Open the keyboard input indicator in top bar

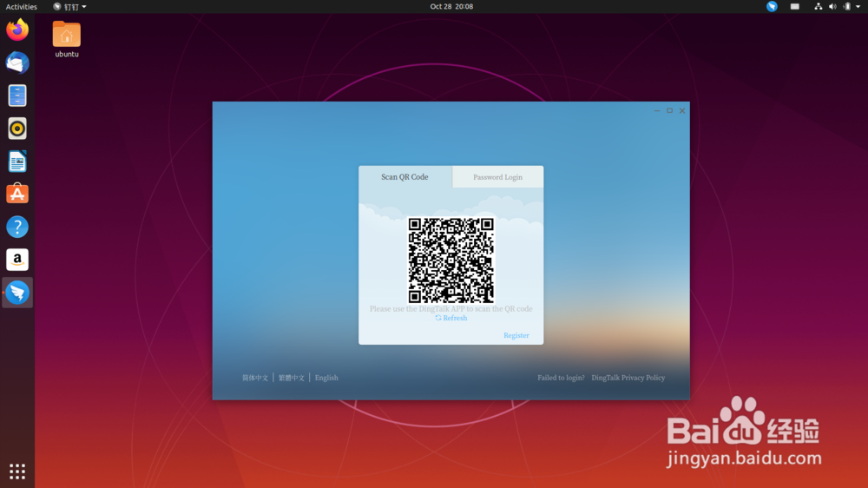click(x=794, y=7)
